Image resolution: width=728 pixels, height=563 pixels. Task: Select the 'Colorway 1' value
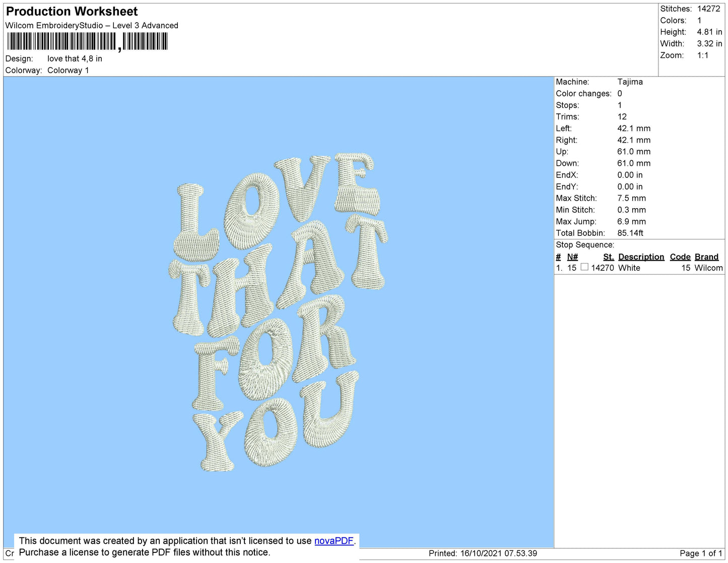click(68, 70)
